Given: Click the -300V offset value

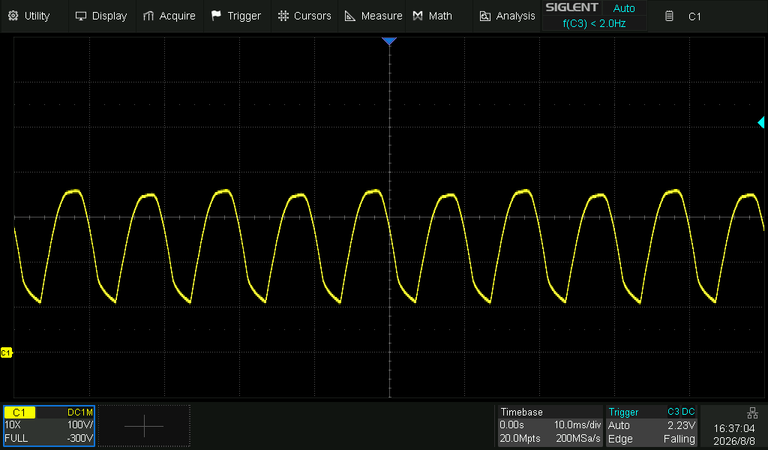Looking at the screenshot, I should [79, 438].
